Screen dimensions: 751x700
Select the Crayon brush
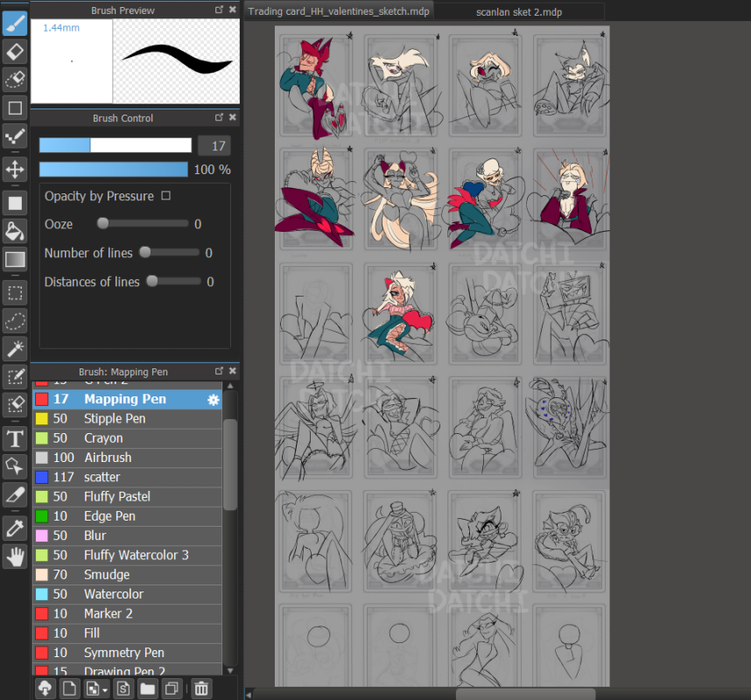(x=127, y=438)
